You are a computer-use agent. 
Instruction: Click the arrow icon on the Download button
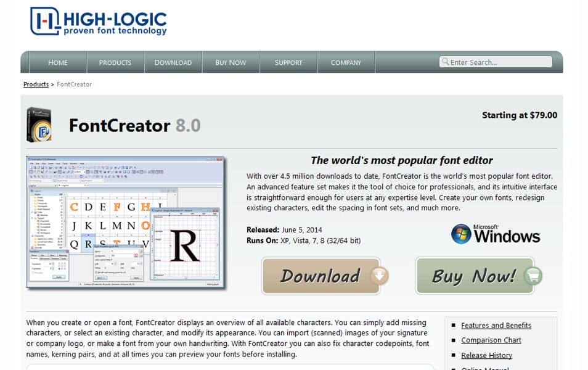[x=379, y=276]
